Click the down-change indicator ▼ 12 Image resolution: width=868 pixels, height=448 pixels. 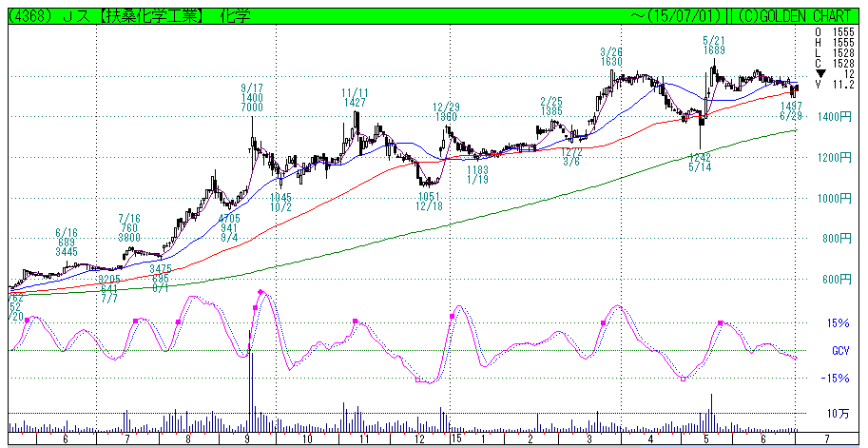click(835, 73)
